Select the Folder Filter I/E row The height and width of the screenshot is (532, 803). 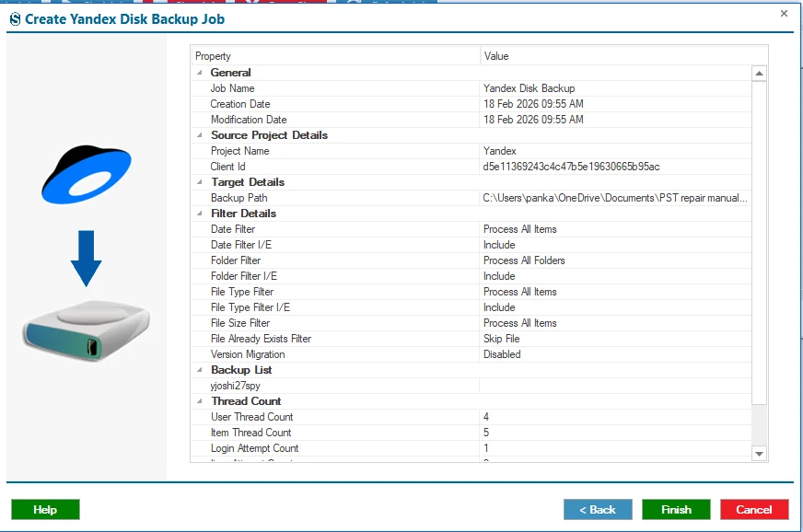(x=471, y=276)
